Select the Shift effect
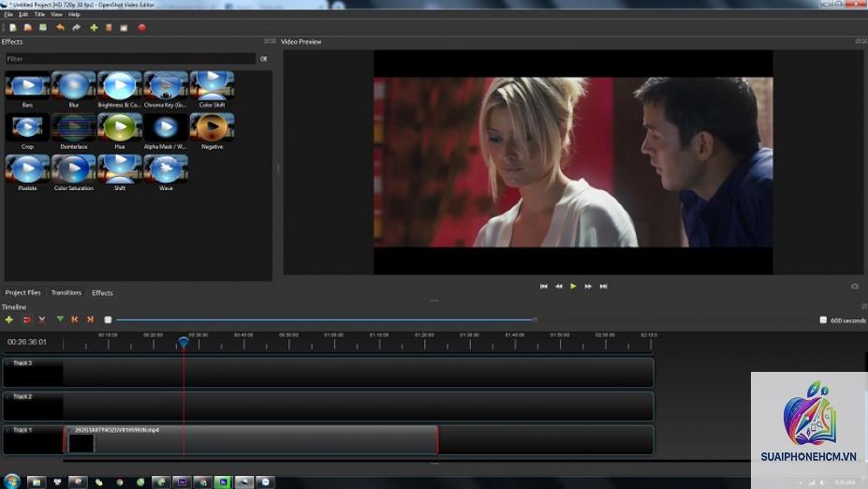This screenshot has width=868, height=489. (120, 172)
